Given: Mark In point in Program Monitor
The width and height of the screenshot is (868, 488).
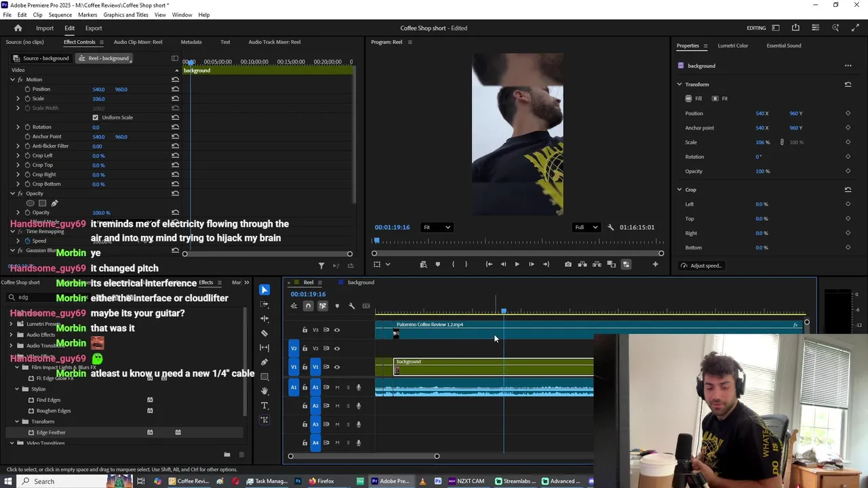Looking at the screenshot, I should point(453,264).
